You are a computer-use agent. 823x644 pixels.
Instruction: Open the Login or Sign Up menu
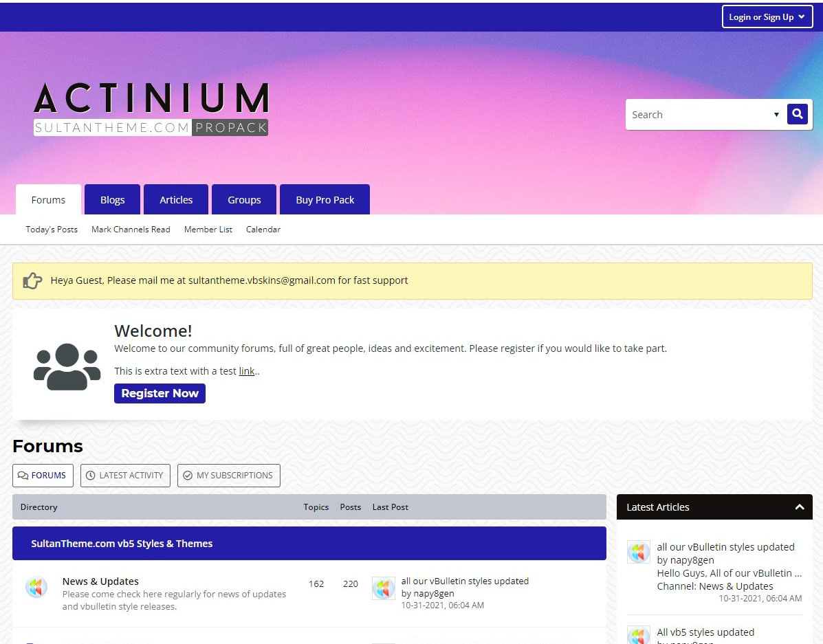click(767, 16)
